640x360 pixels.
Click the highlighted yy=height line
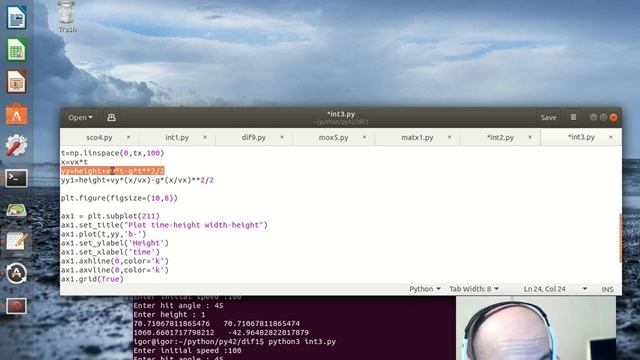[113, 171]
